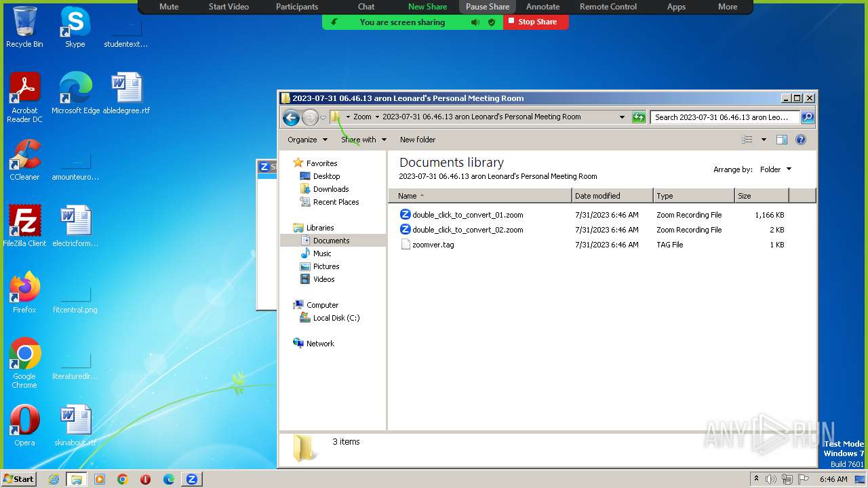Image resolution: width=868 pixels, height=488 pixels.
Task: Click New Share in Zoom toolbar
Action: [427, 7]
